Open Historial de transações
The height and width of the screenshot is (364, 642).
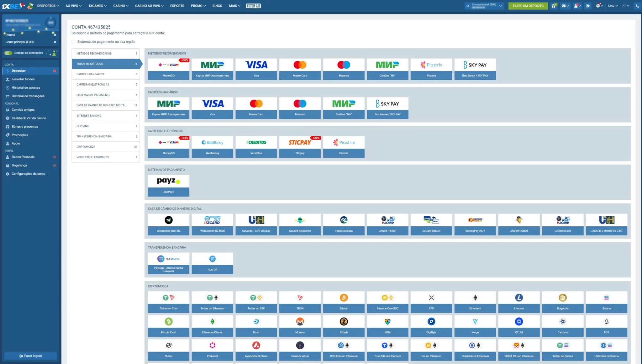pos(30,96)
